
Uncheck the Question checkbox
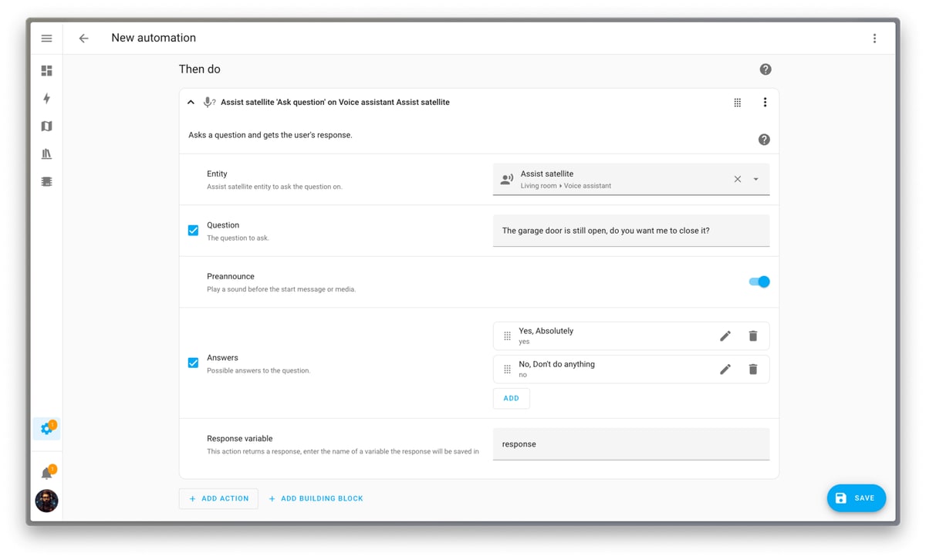193,231
